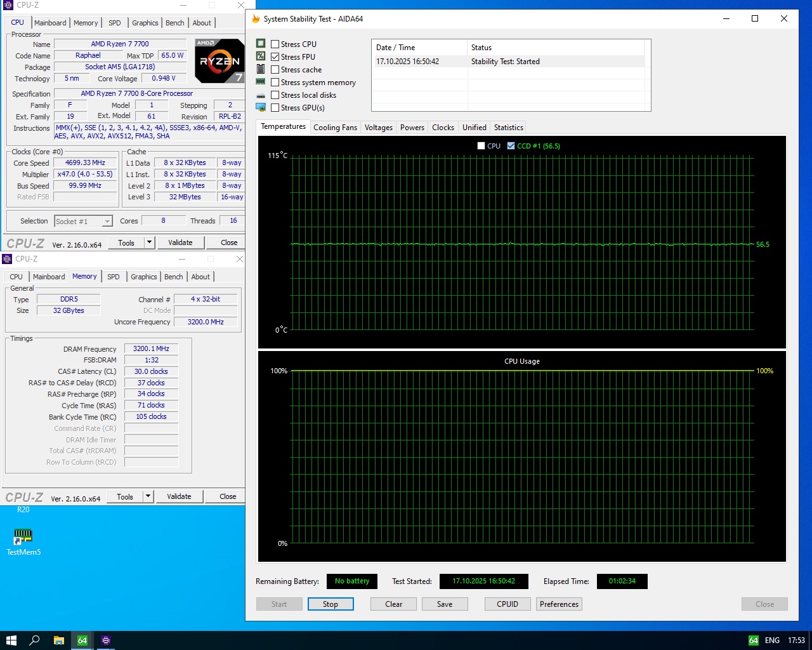
Task: Turn on Stress GPU(s) checkbox
Action: click(275, 108)
